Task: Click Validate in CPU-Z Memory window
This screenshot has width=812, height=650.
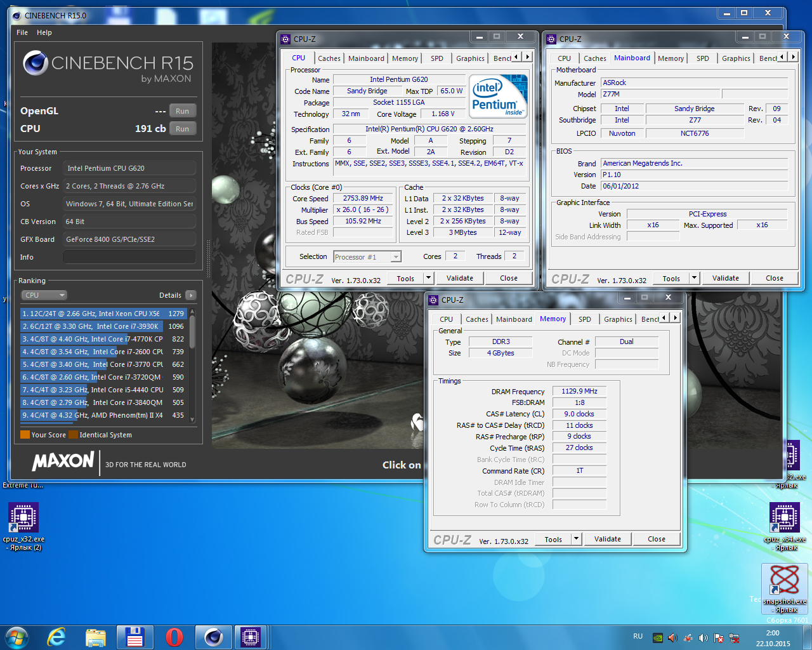Action: (x=608, y=539)
